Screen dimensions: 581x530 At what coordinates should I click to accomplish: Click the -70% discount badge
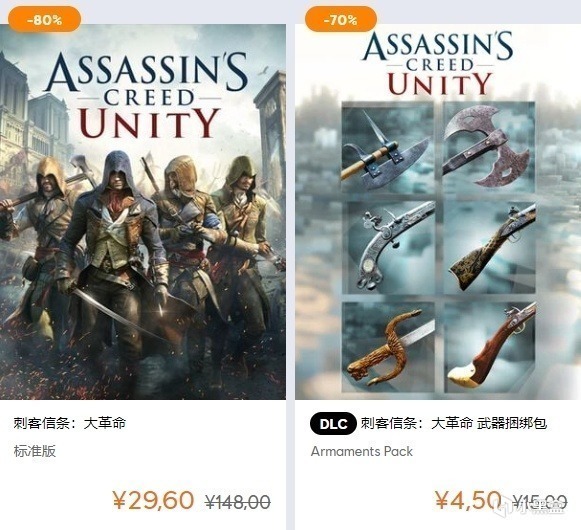point(341,19)
